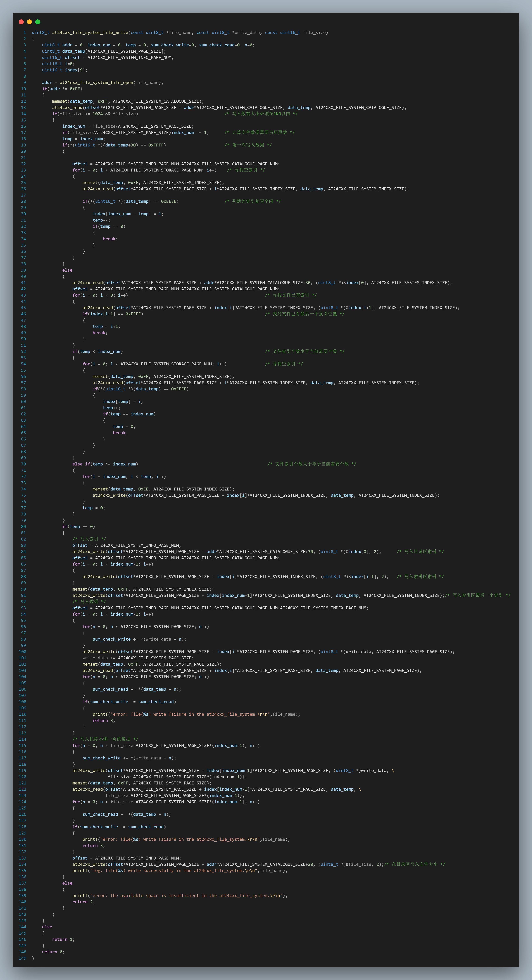Click the green maximize dot
Image resolution: width=532 pixels, height=980 pixels.
(x=38, y=22)
